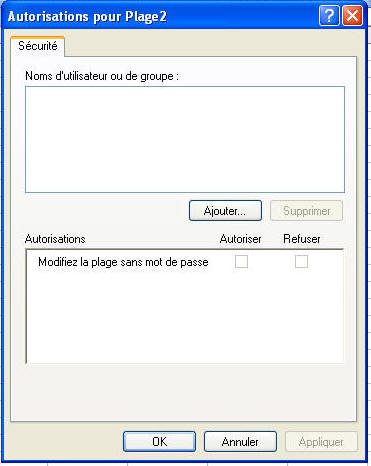Click blank area beside the Sécurité tab
The width and height of the screenshot is (371, 466).
210,46
